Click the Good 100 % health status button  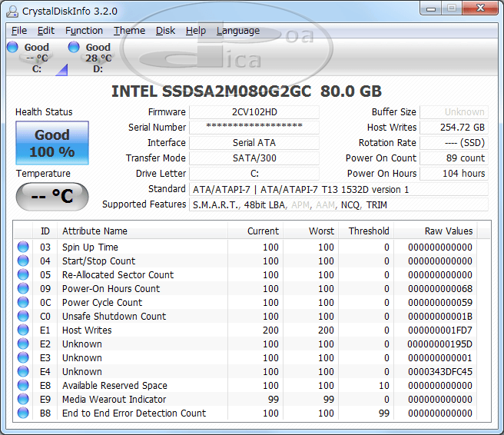[52, 143]
